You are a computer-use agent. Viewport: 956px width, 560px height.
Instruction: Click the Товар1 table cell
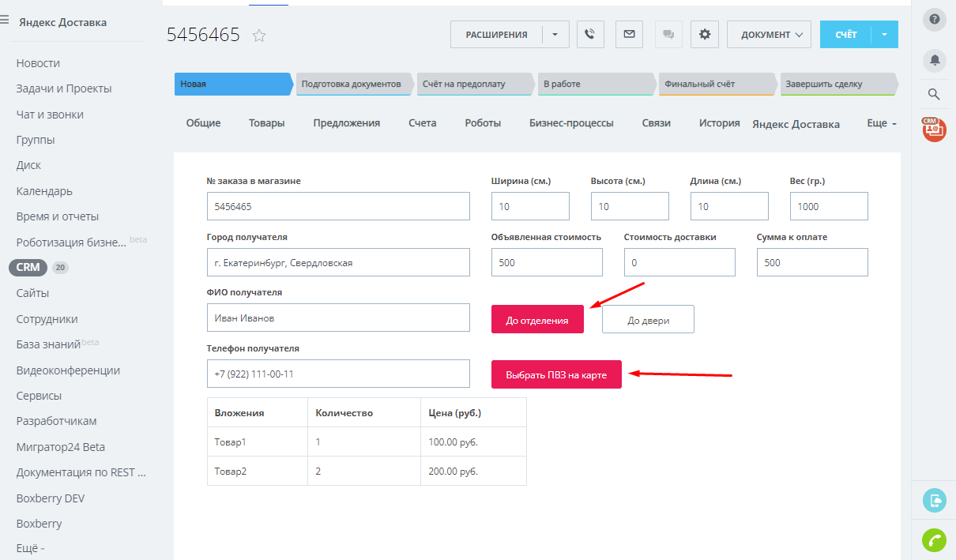pyautogui.click(x=258, y=442)
